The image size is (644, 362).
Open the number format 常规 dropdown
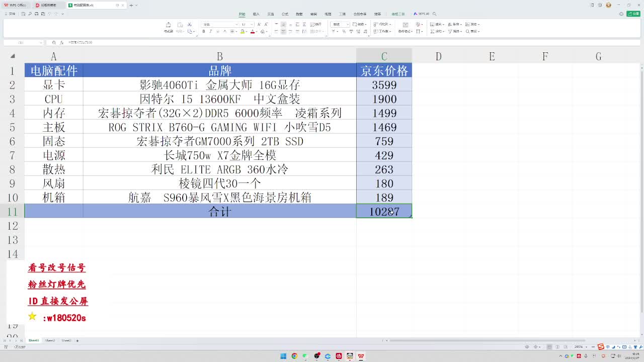340,25
